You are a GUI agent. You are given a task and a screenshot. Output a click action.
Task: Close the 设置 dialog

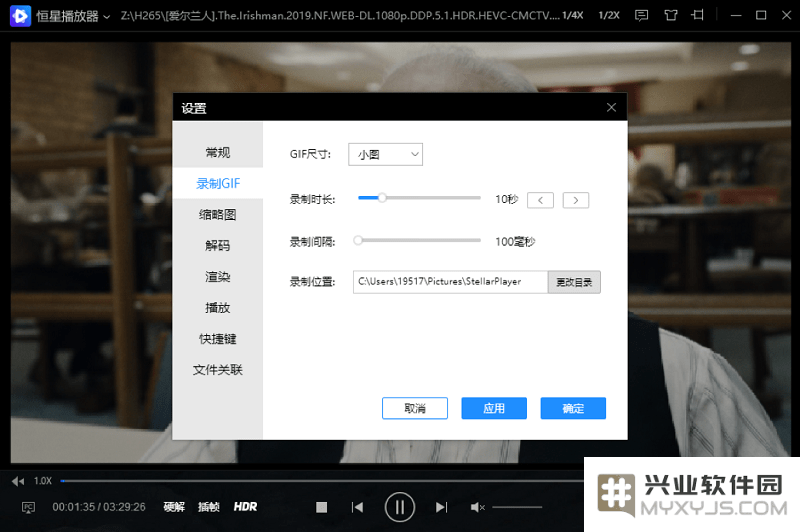611,107
